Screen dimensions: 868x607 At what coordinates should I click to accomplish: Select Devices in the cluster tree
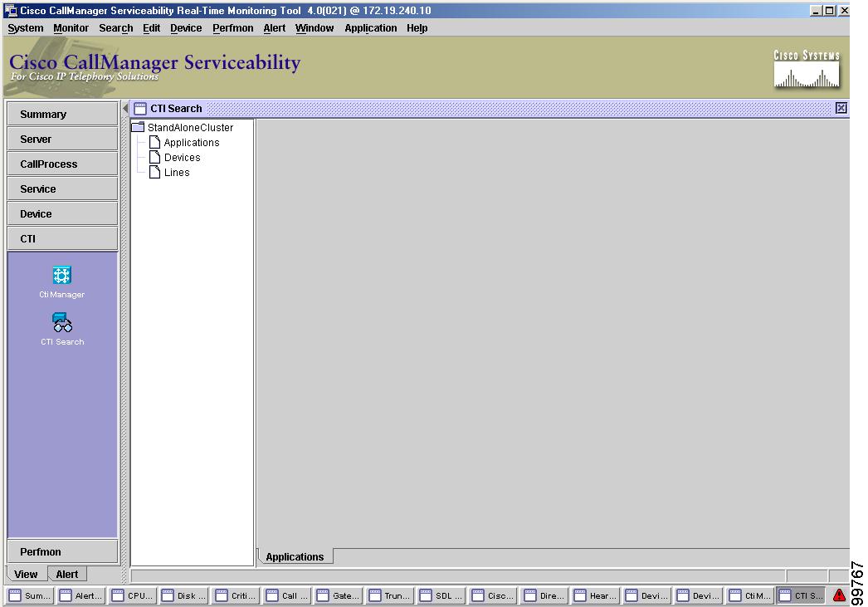pyautogui.click(x=175, y=157)
